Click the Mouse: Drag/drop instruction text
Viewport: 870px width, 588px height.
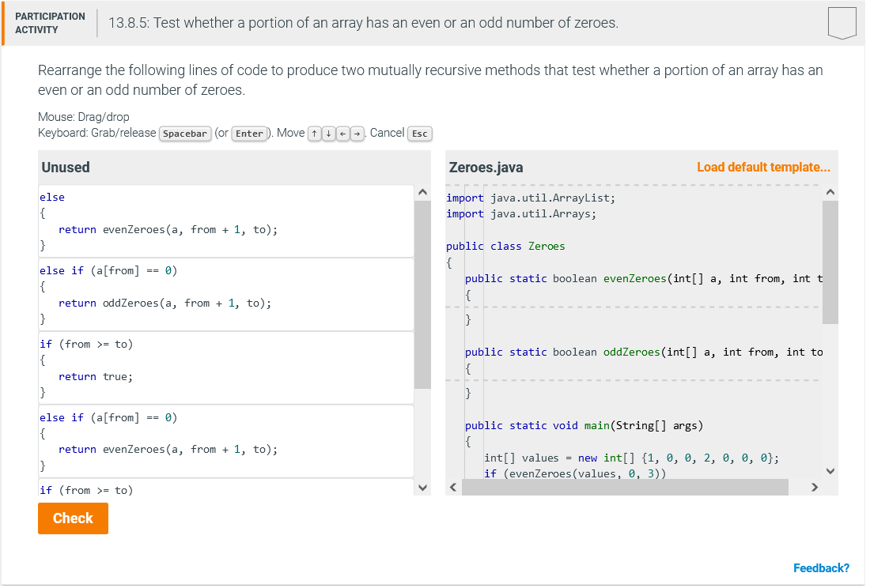coord(84,118)
